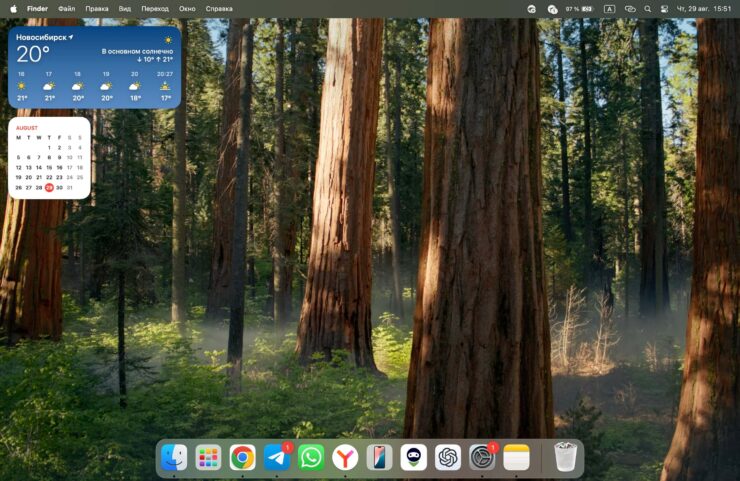Select today's date 29 in calendar widget
The width and height of the screenshot is (740, 481).
(x=49, y=187)
